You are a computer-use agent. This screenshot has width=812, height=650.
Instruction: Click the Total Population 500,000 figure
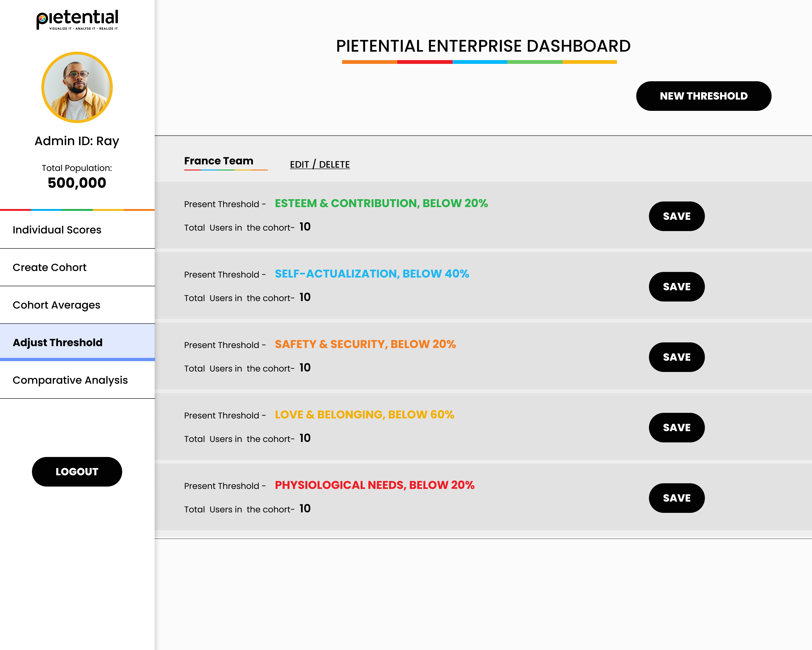click(77, 183)
